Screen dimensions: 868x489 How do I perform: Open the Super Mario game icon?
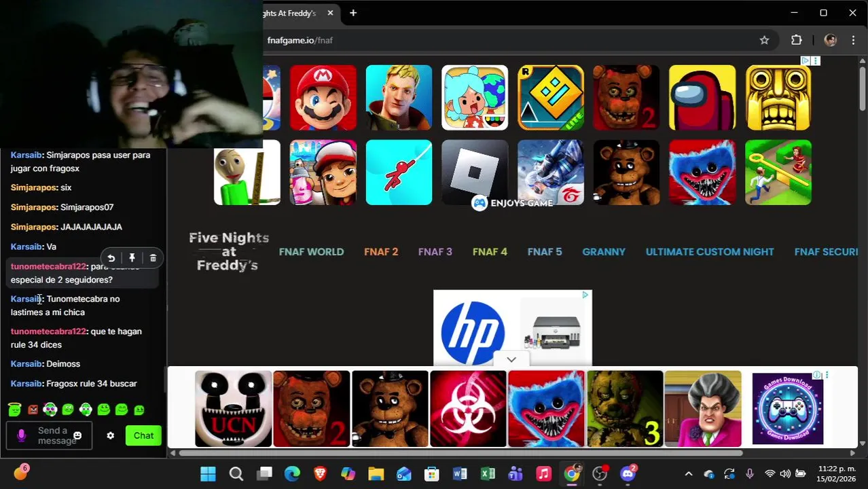323,98
